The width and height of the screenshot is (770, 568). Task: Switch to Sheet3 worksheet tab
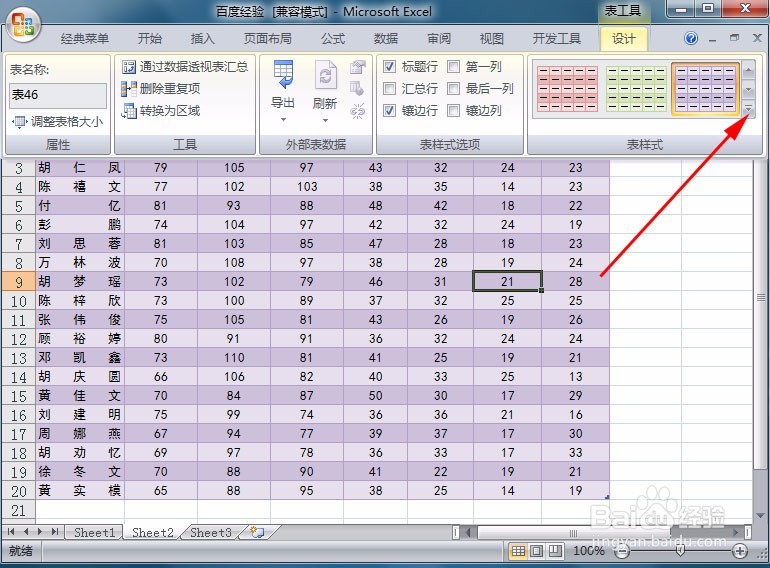click(211, 532)
